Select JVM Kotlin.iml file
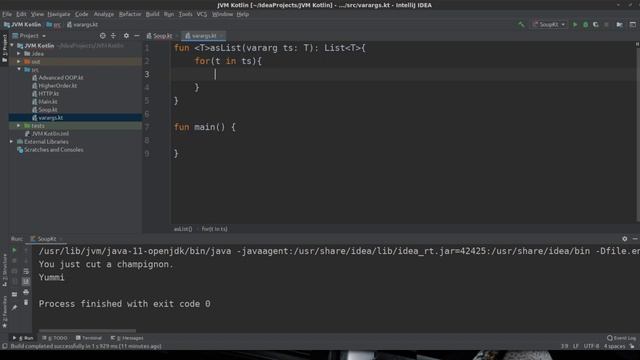Screen dimensions: 640x360 (50, 133)
